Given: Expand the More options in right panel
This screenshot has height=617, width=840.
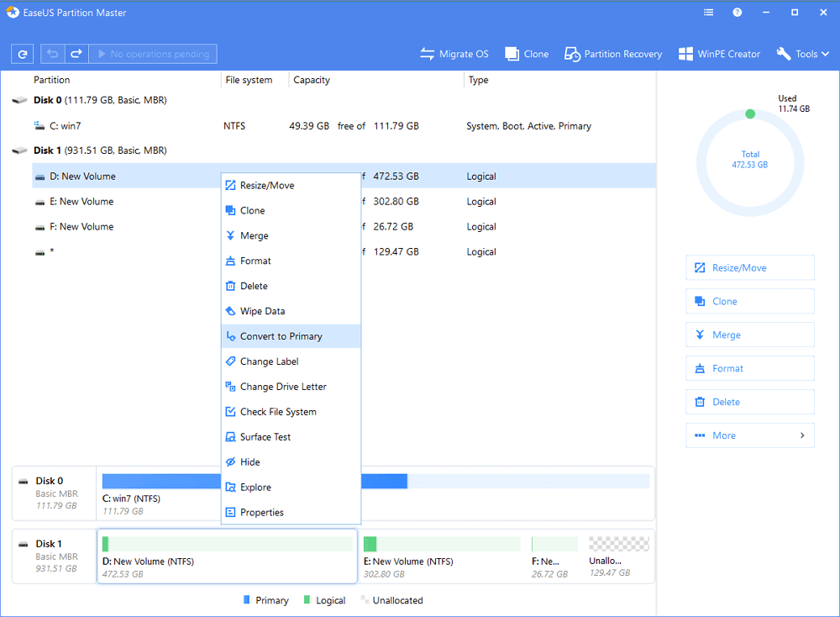Looking at the screenshot, I should tap(750, 435).
